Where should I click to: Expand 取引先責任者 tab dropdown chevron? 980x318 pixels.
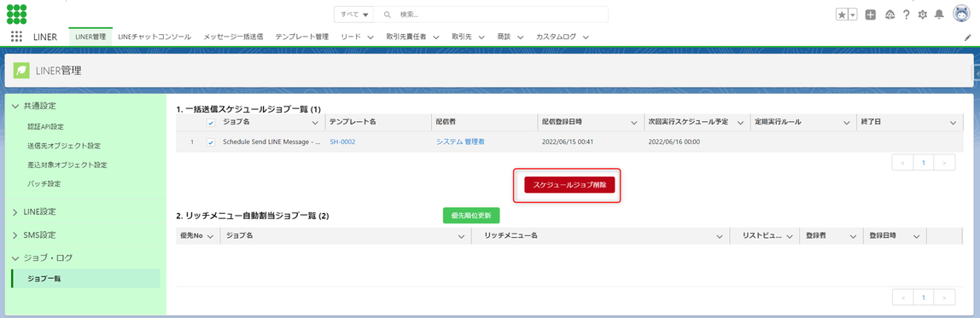pos(436,38)
